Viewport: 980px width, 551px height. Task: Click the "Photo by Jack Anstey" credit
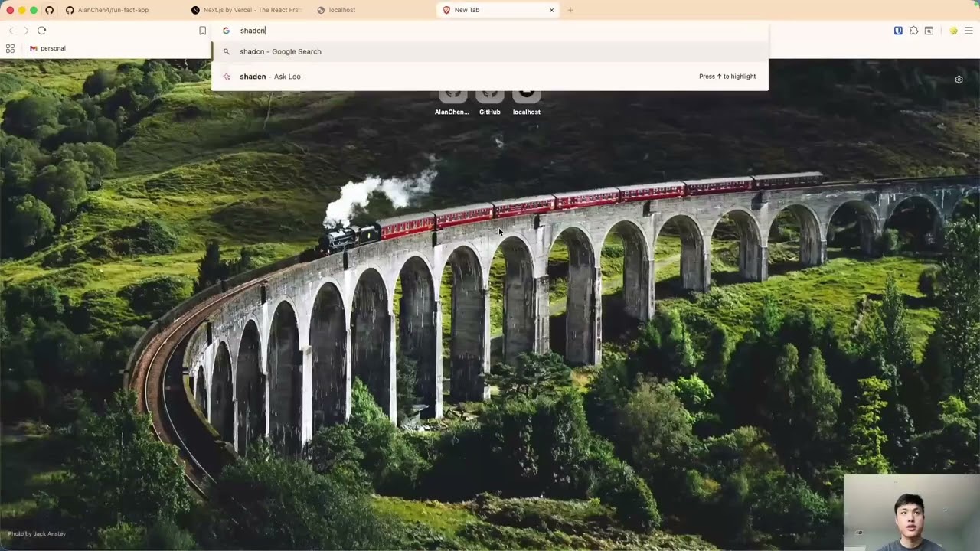click(x=37, y=533)
